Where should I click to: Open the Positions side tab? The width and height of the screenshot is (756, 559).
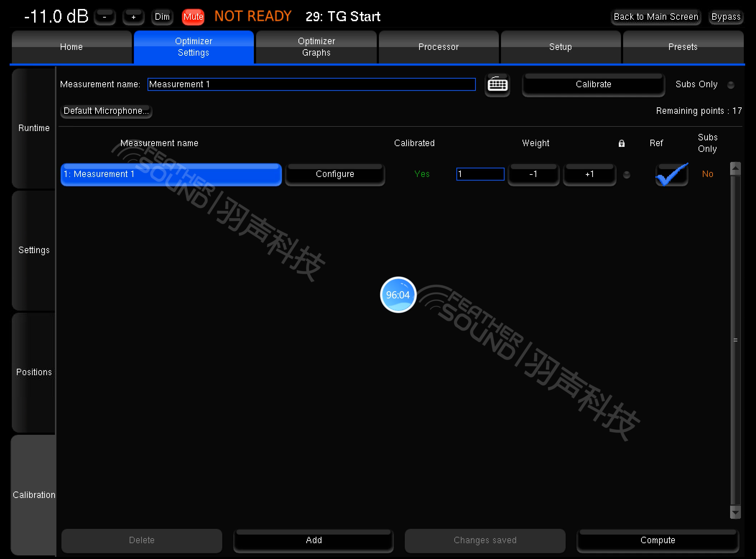(34, 372)
